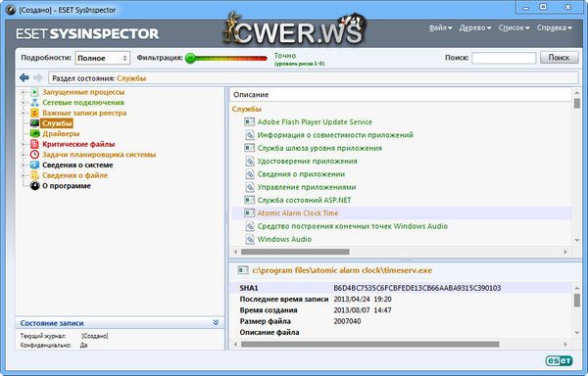Select the Службы tree item label

pyautogui.click(x=57, y=123)
